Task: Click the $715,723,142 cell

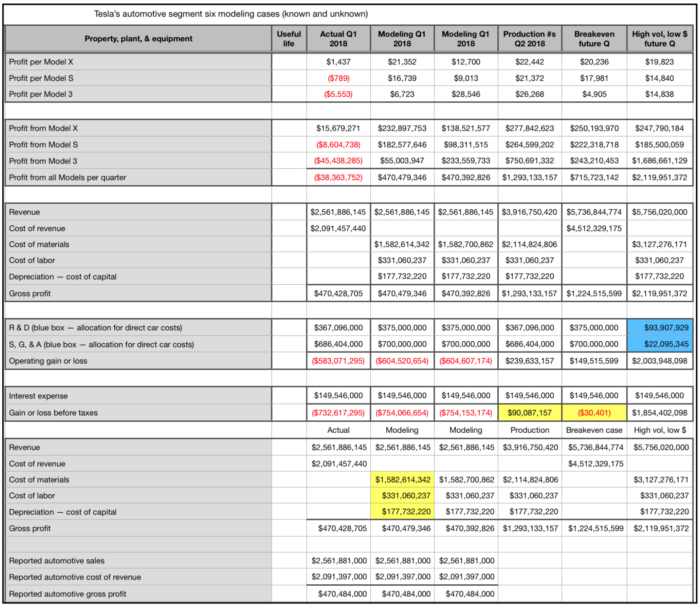Action: (x=594, y=177)
